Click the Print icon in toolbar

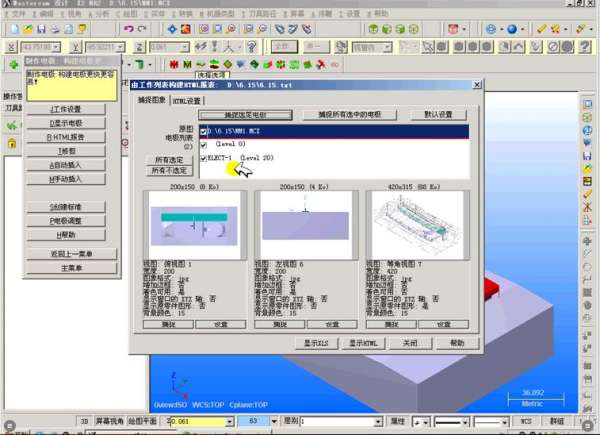(x=55, y=29)
